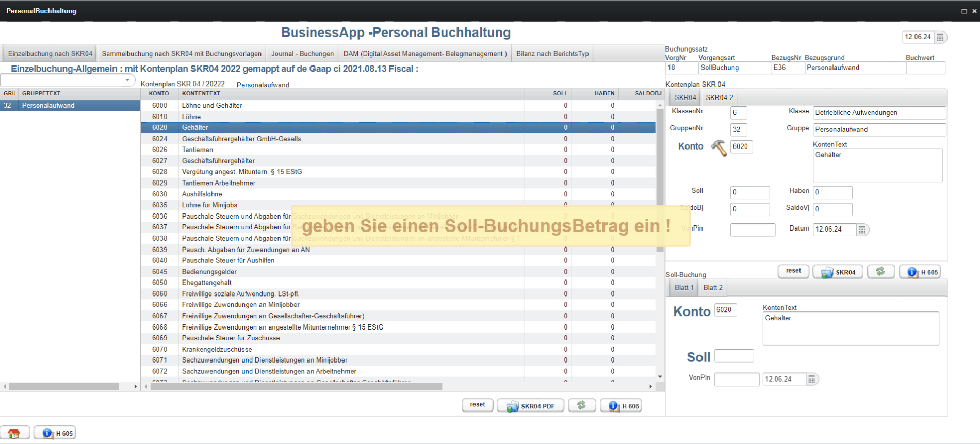Click reset below the account table
The height and width of the screenshot is (444, 980).
(478, 405)
